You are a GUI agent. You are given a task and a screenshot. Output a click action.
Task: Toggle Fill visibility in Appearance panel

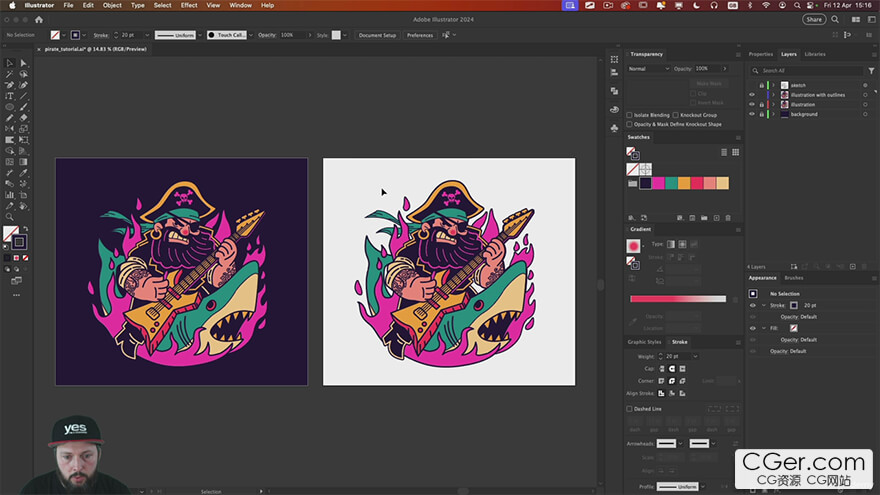pos(753,328)
